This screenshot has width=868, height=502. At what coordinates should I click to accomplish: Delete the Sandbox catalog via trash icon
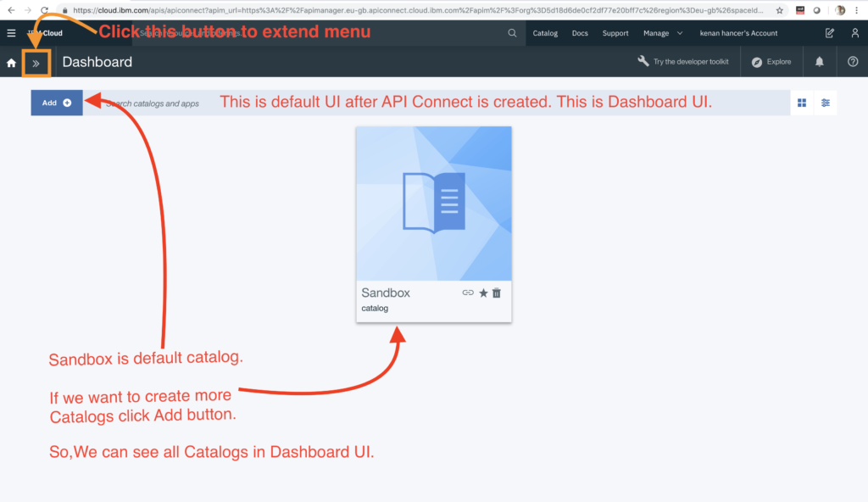coord(497,293)
